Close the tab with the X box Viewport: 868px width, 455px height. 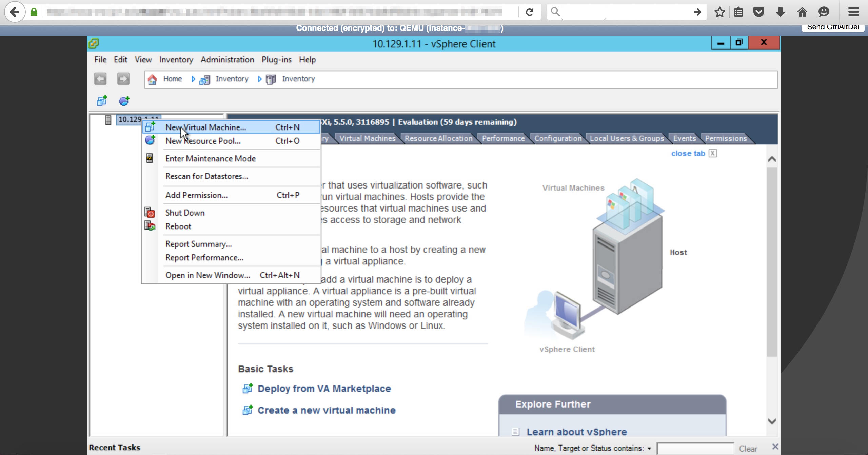(x=713, y=153)
